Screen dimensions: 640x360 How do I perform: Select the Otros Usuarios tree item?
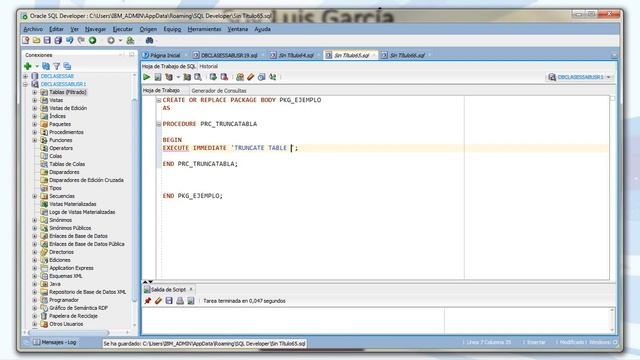click(66, 324)
